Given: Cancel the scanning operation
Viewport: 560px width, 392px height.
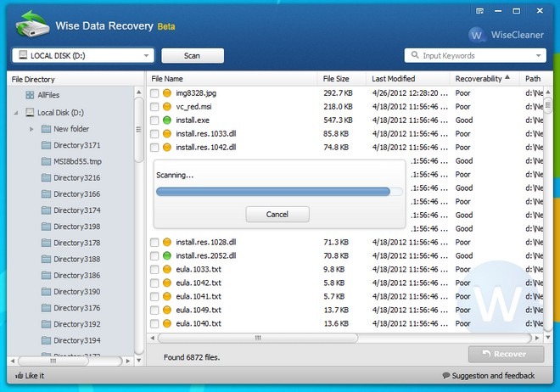Looking at the screenshot, I should tap(277, 214).
